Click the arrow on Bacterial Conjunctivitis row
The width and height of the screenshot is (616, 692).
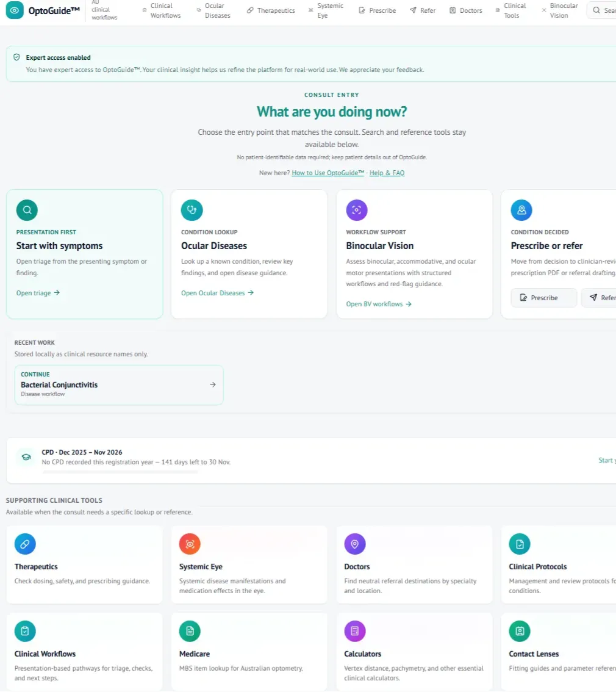tap(213, 385)
